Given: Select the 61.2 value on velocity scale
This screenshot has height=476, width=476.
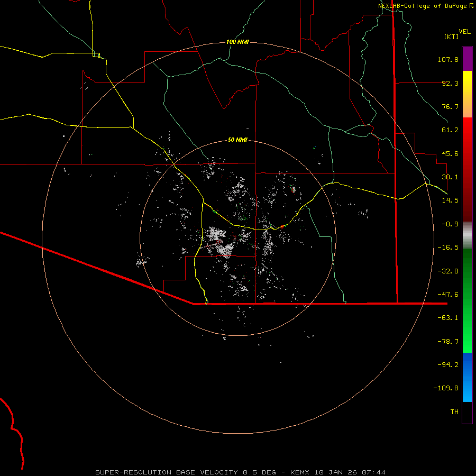Looking at the screenshot, I should (450, 130).
